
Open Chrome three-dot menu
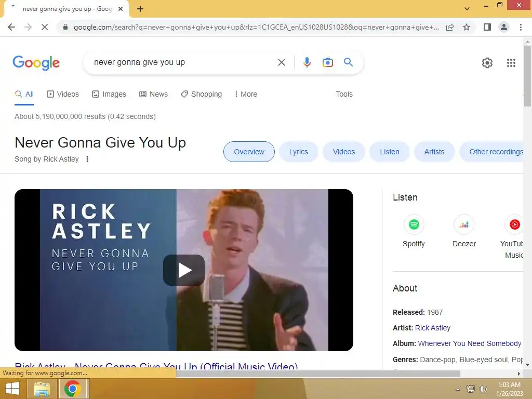tap(521, 27)
